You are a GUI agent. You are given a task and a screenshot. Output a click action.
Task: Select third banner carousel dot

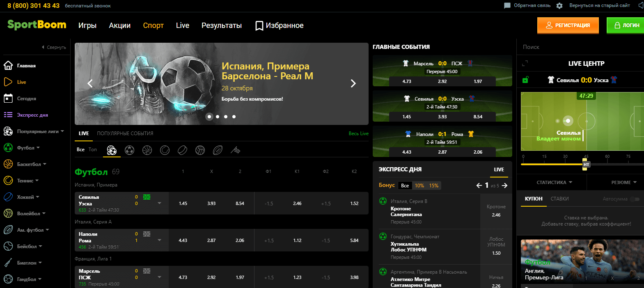click(226, 117)
